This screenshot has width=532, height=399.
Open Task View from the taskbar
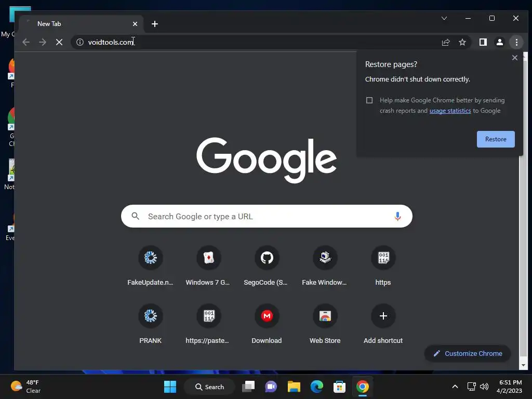tap(248, 387)
